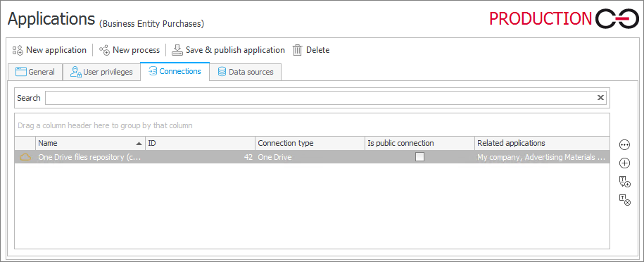The height and width of the screenshot is (262, 644).
Task: Toggle Is public connection checkbox
Action: point(419,156)
